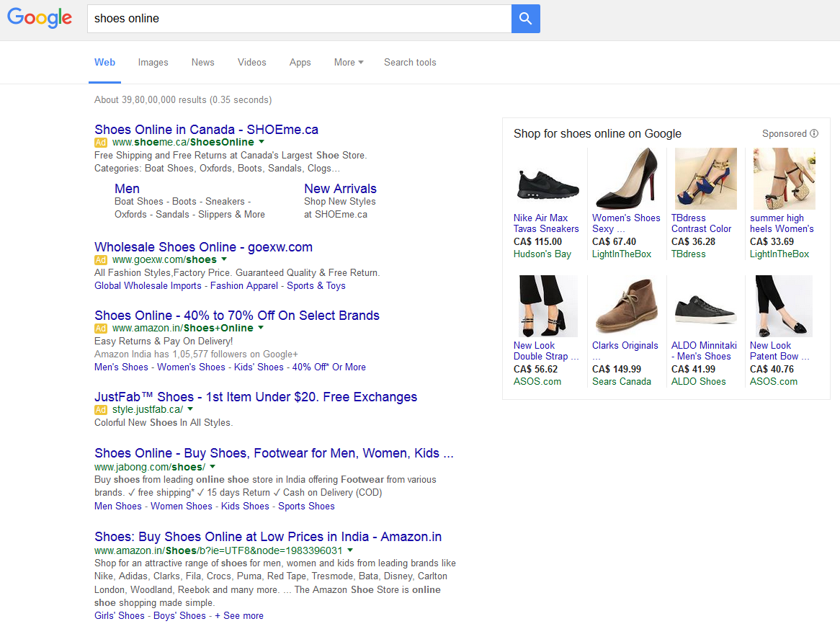Switch to the Images tab
Screen dimensions: 840x629
pyautogui.click(x=153, y=63)
